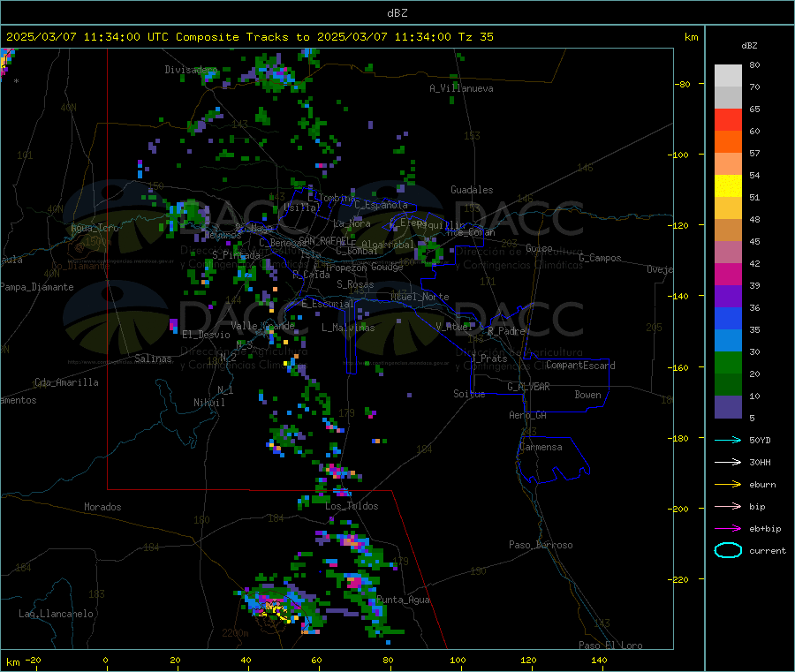Image resolution: width=795 pixels, height=672 pixels.
Task: Select the pink bip arrow legend entry
Action: pyautogui.click(x=728, y=506)
